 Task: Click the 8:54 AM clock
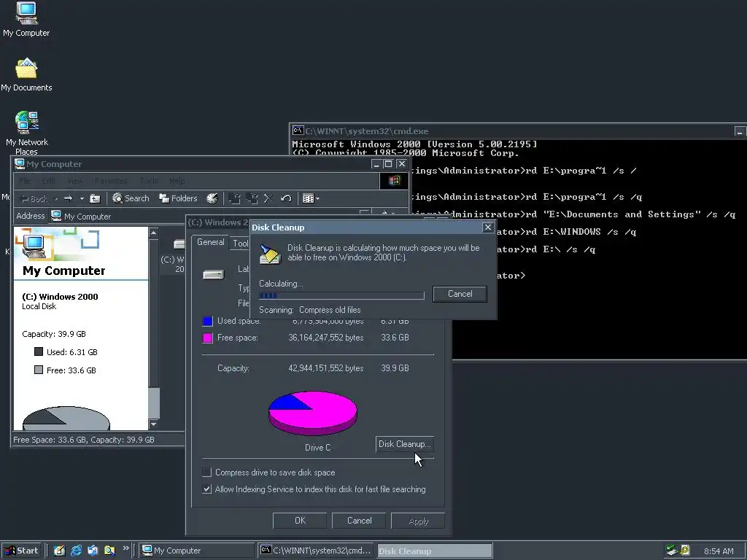click(719, 551)
